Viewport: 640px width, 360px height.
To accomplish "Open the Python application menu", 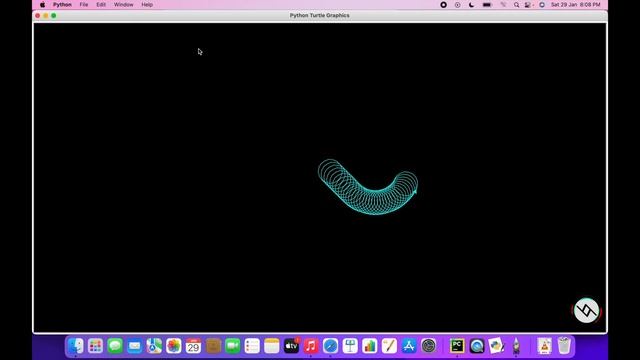I will 62,5.
